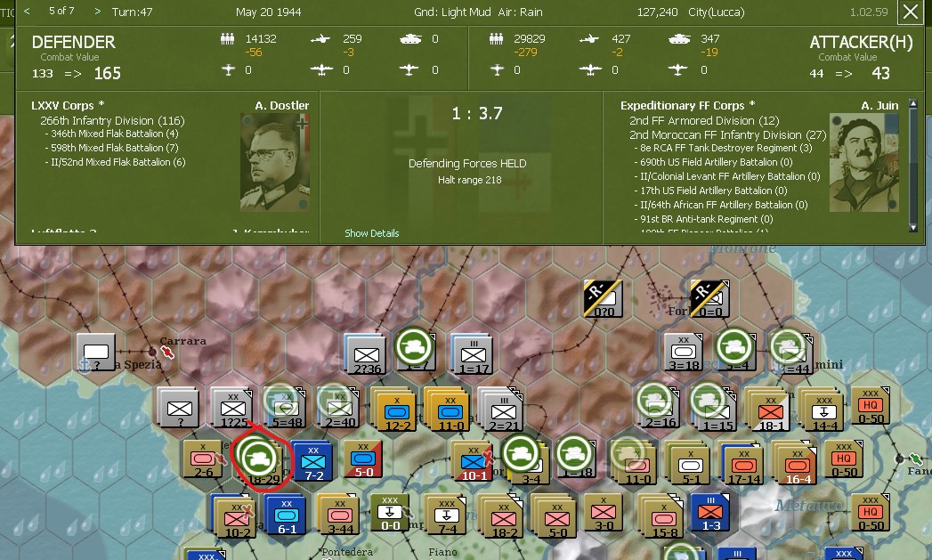Select German infantry counter 1=17
932x560 pixels.
tap(474, 355)
